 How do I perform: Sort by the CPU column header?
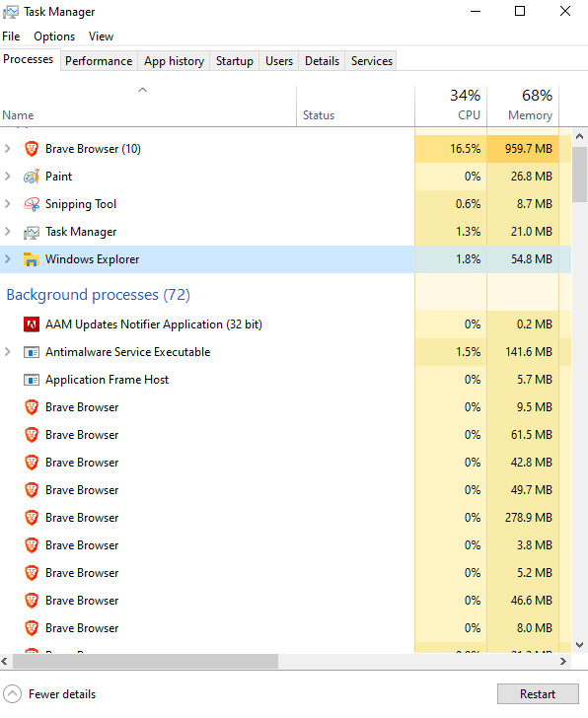pos(451,107)
